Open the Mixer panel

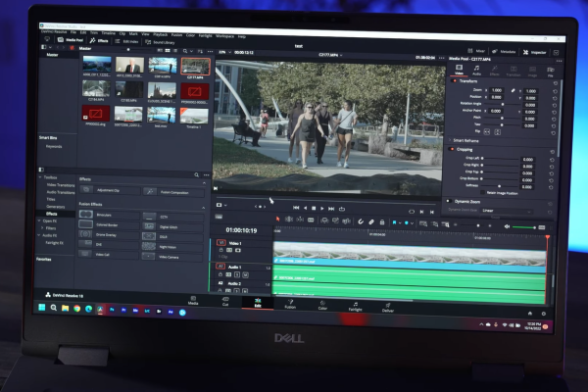pyautogui.click(x=477, y=49)
